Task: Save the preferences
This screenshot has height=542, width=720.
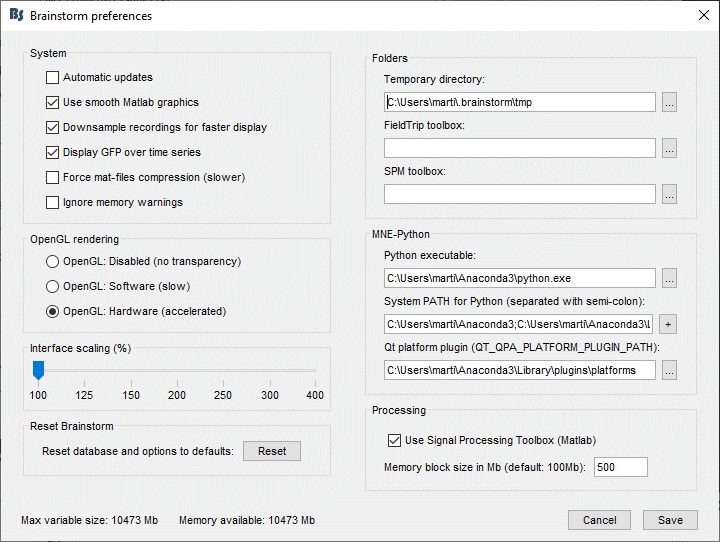Action: point(670,520)
